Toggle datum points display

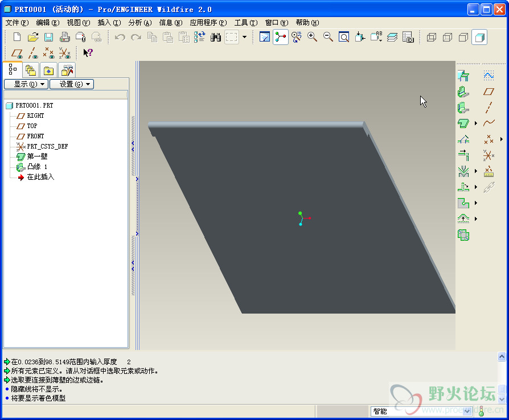point(49,53)
